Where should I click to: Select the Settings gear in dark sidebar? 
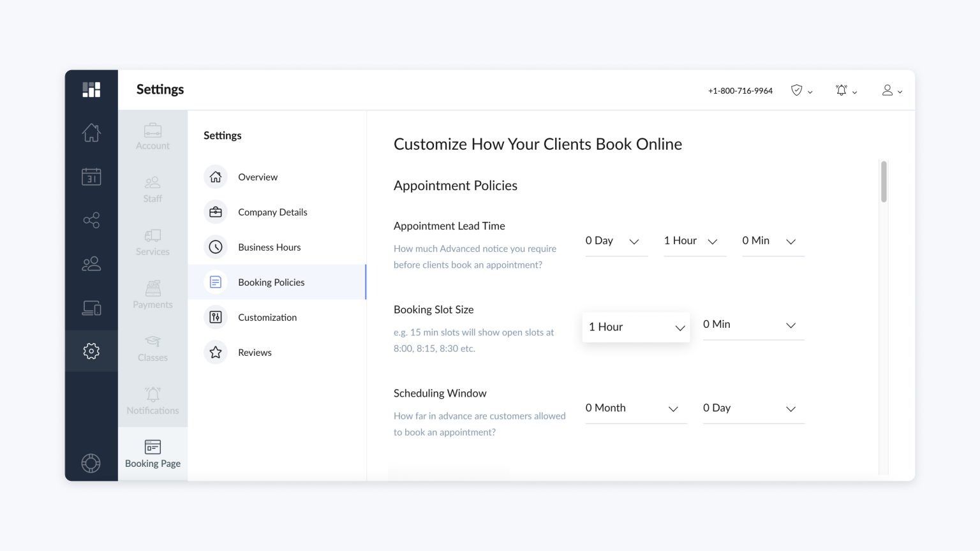[91, 351]
